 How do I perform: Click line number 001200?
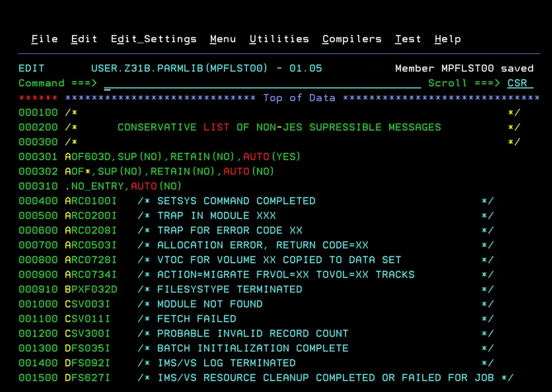click(38, 334)
